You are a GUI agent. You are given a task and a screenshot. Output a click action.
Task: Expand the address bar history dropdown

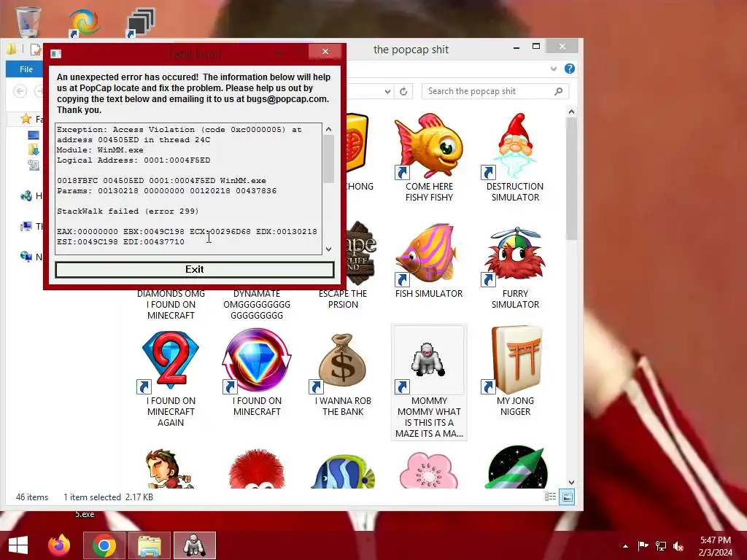pyautogui.click(x=388, y=91)
